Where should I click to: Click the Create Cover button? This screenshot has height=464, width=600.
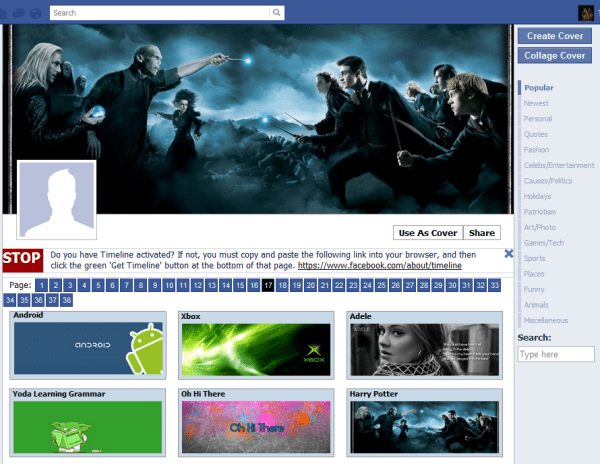click(555, 36)
